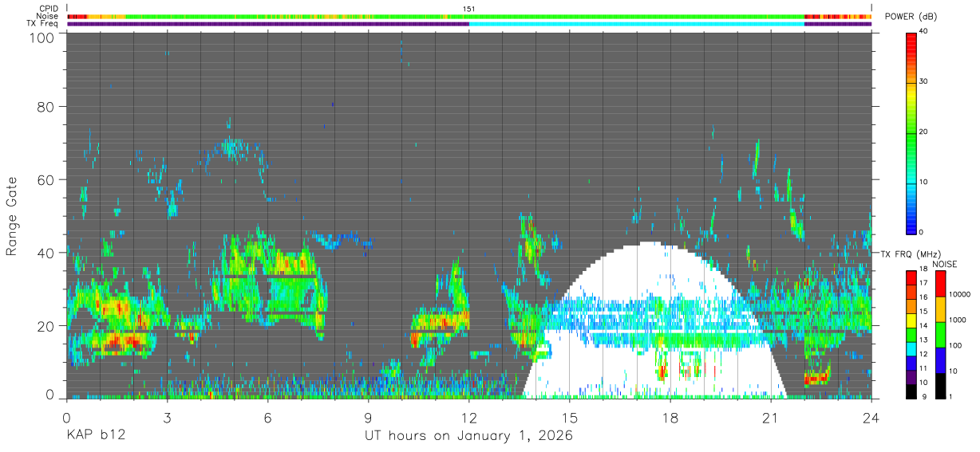Click range gate tick label 60

pyautogui.click(x=46, y=179)
